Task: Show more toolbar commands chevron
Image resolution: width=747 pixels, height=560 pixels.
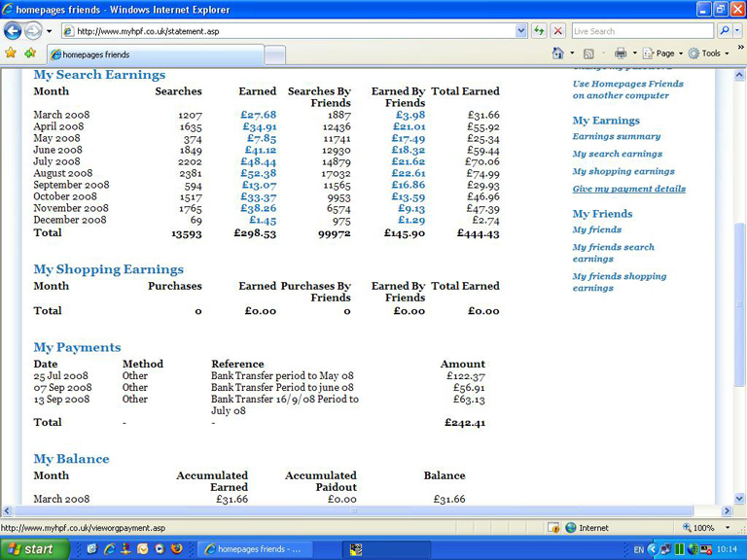Action: tap(741, 48)
